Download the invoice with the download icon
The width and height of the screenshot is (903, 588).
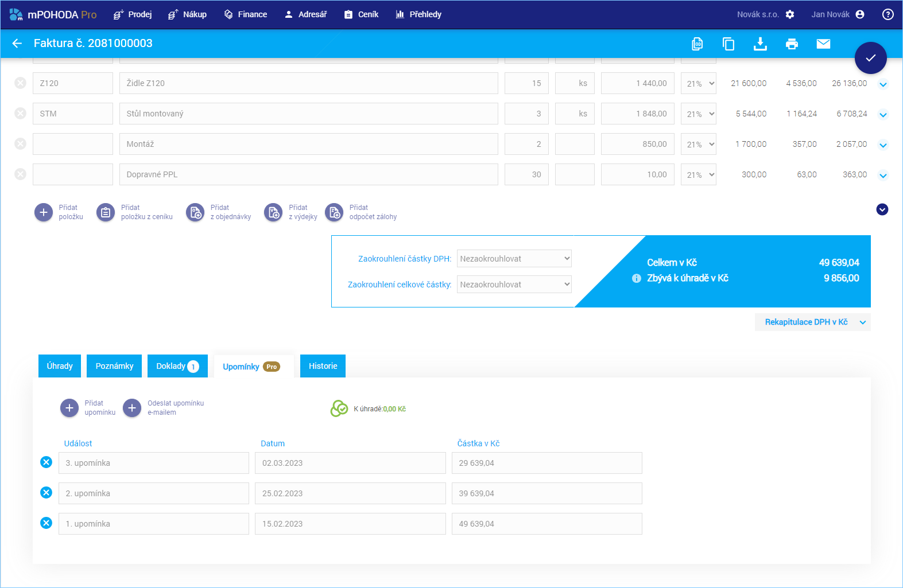tap(760, 44)
